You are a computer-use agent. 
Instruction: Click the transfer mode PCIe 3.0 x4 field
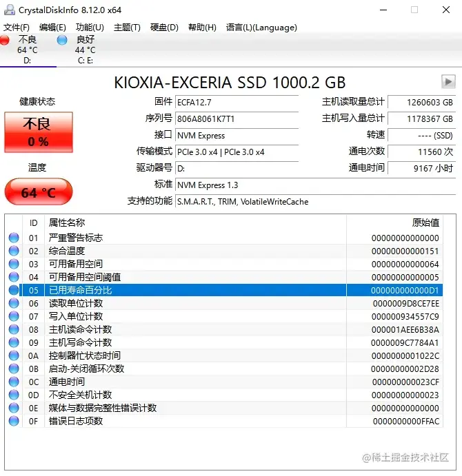(237, 152)
